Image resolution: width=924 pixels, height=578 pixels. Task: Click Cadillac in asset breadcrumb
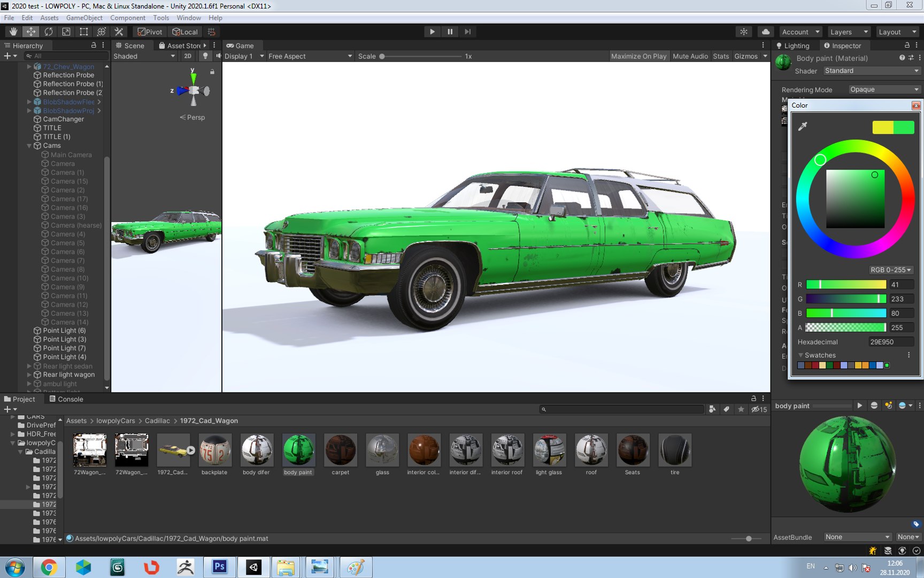tap(157, 421)
